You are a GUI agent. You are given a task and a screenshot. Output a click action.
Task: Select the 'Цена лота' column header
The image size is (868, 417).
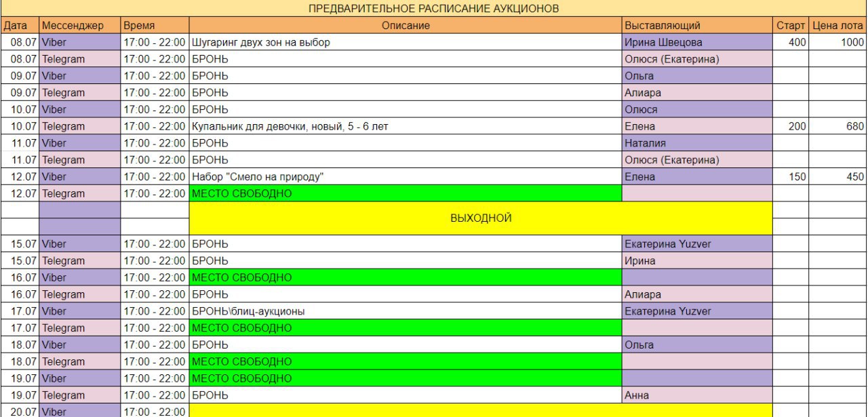[x=838, y=26]
